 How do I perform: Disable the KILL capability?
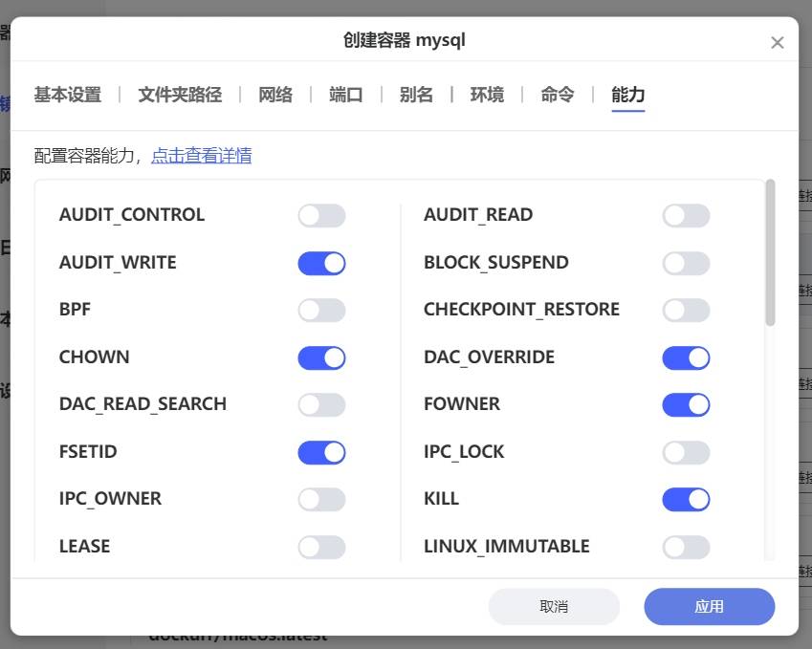(x=686, y=498)
